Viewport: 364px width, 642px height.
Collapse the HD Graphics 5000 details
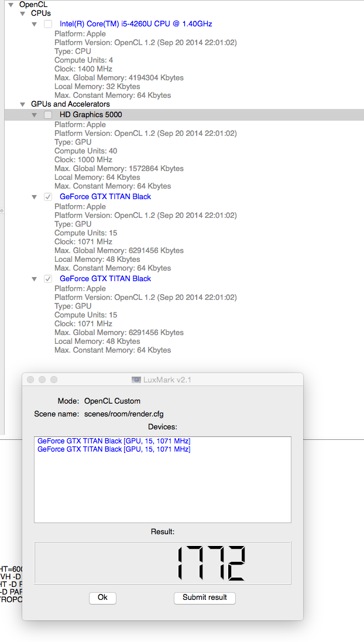coord(35,115)
